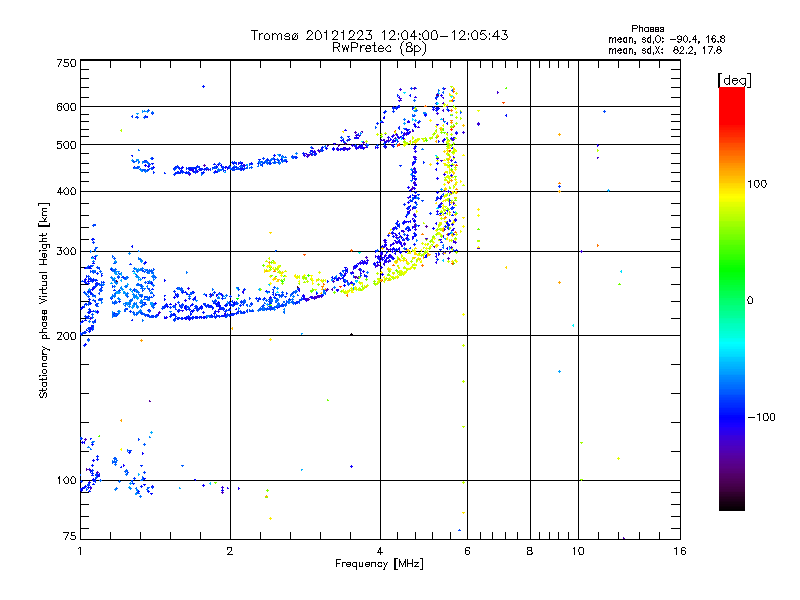Click the y-axis tick label '500'
Viewport: 800px width, 600px height.
(x=66, y=145)
